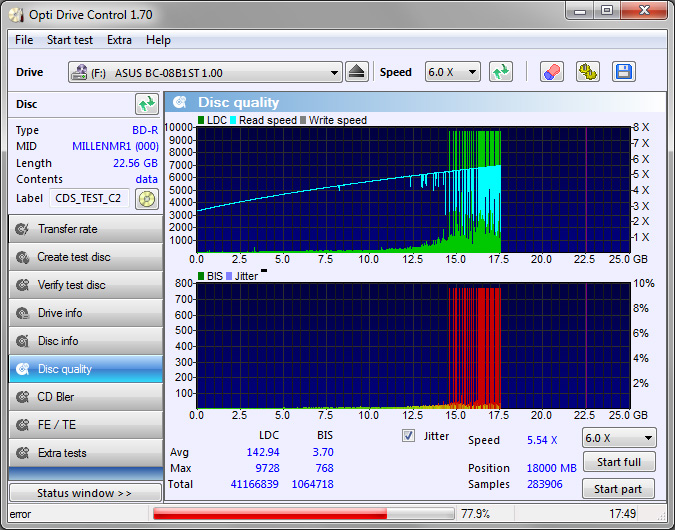The width and height of the screenshot is (675, 530).
Task: Click the Start part button
Action: coord(618,489)
